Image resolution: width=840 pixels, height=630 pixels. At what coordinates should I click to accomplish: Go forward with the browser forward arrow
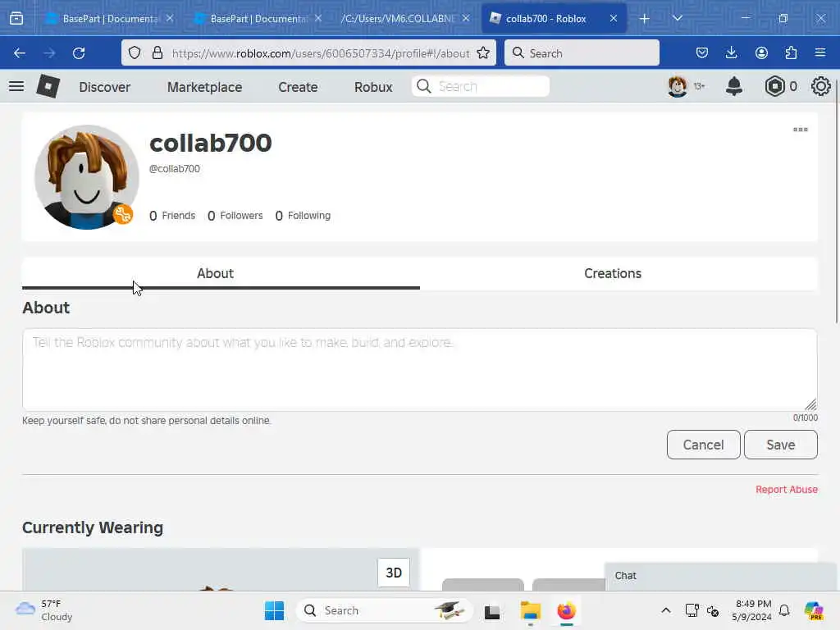(x=49, y=53)
